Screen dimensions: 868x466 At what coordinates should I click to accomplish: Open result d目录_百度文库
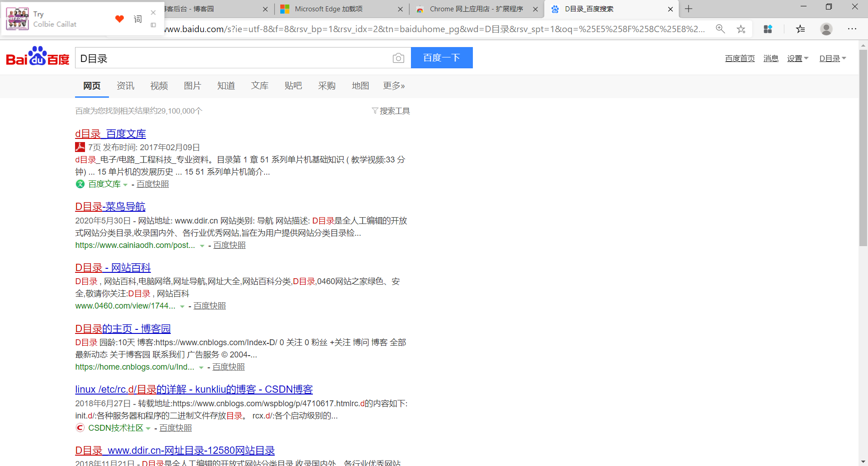click(110, 134)
